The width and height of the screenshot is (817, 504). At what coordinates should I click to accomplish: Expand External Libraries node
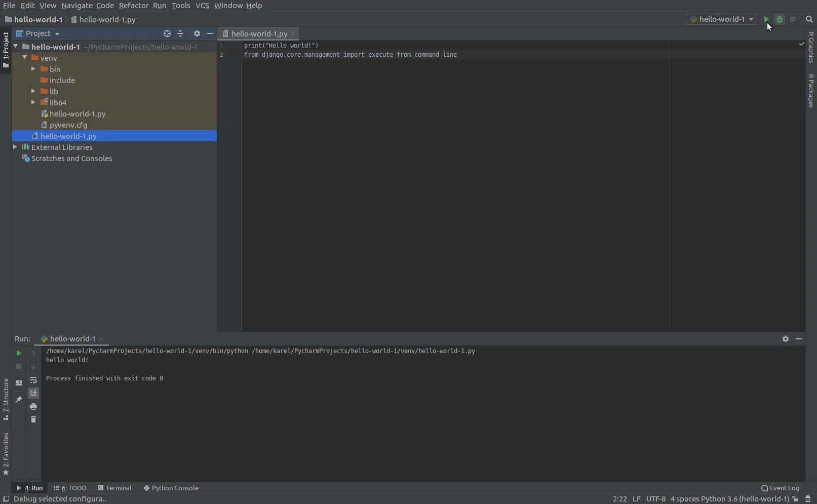point(15,147)
